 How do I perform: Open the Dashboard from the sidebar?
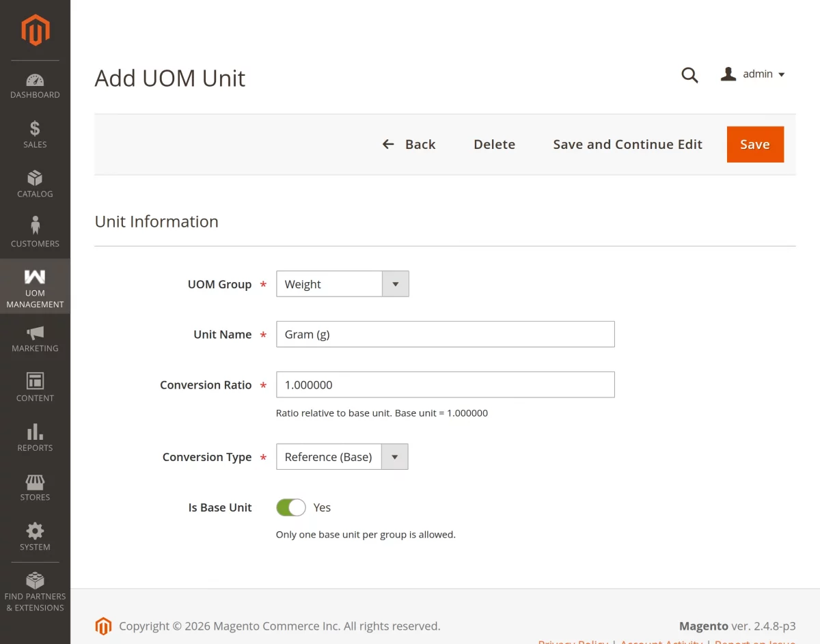(35, 84)
